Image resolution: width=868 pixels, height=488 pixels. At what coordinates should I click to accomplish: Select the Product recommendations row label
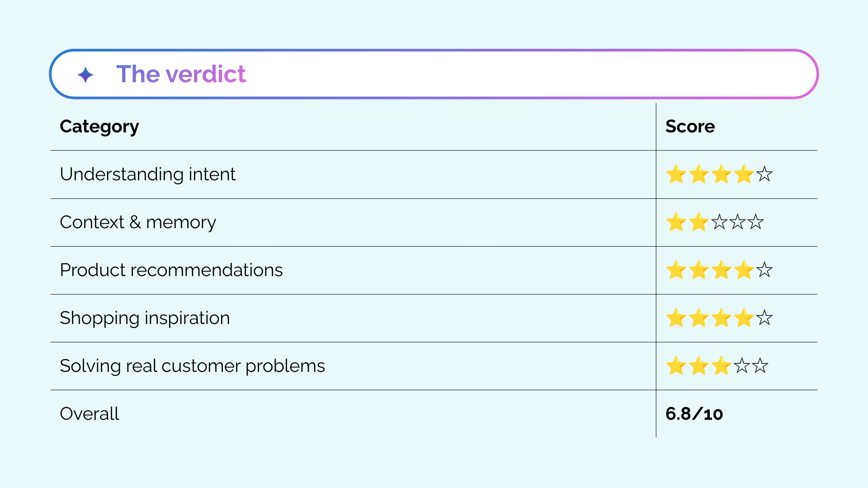pyautogui.click(x=171, y=270)
